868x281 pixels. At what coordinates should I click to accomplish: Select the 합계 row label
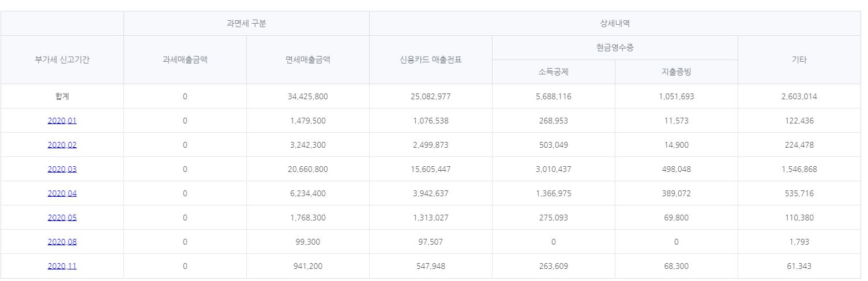(x=62, y=96)
